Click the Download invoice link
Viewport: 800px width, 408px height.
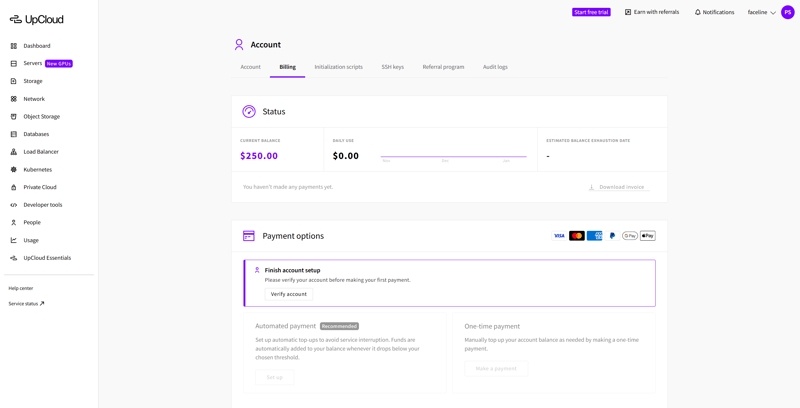[617, 187]
